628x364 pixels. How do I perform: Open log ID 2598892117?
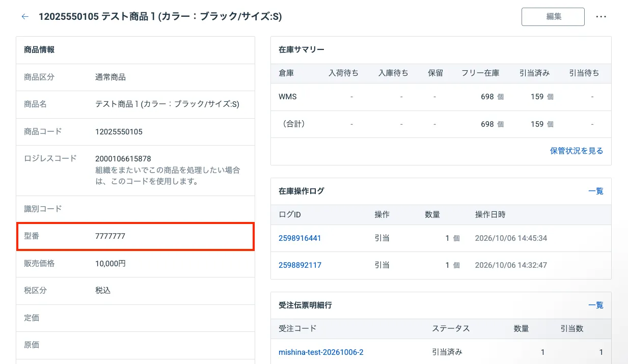pos(300,265)
